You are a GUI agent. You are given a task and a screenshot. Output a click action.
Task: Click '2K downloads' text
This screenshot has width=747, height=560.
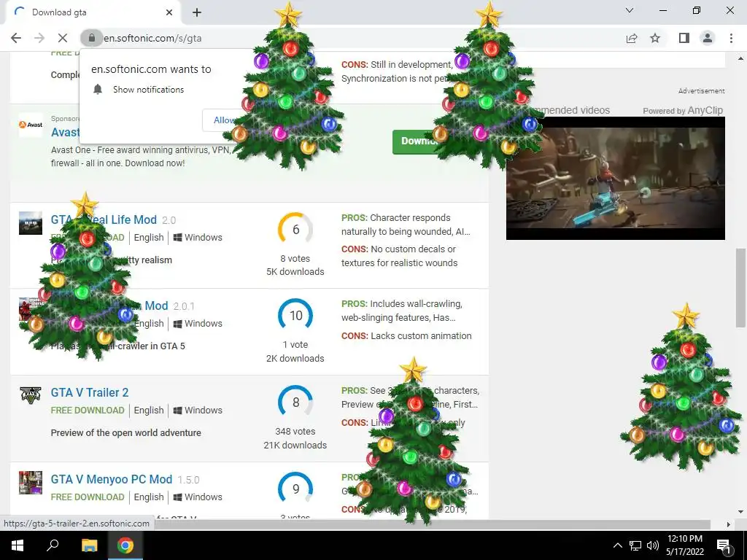pyautogui.click(x=295, y=359)
